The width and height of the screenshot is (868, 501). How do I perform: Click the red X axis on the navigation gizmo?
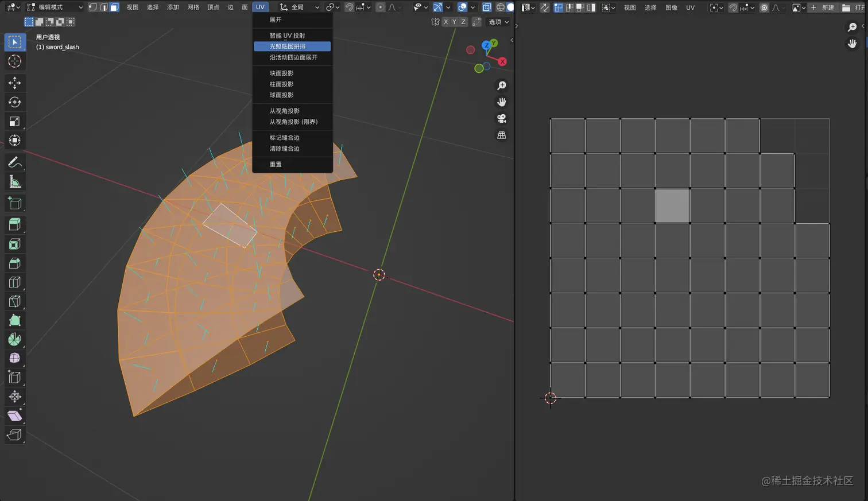(502, 61)
